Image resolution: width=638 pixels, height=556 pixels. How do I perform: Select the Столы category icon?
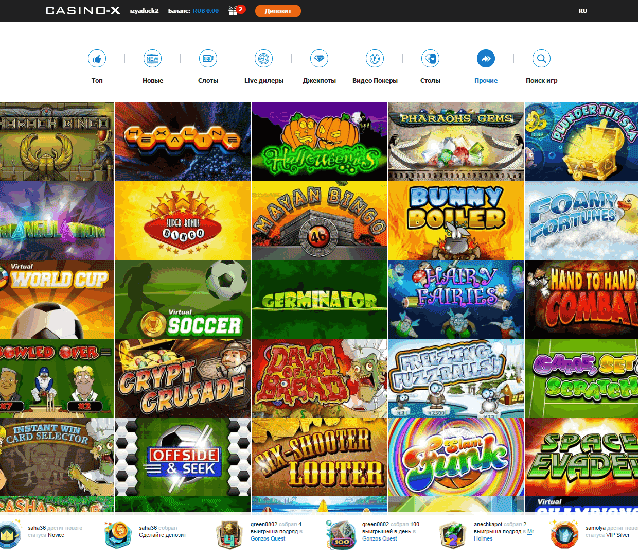point(430,59)
